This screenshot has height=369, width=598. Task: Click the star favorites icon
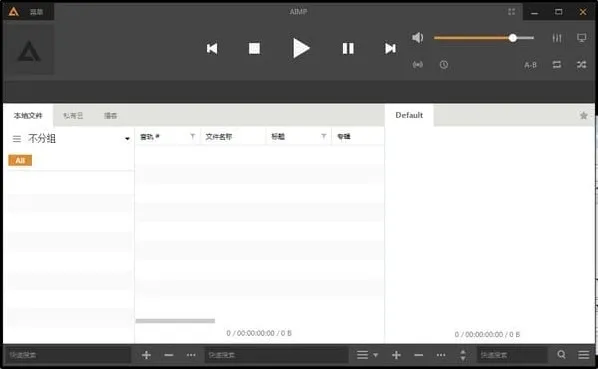584,116
